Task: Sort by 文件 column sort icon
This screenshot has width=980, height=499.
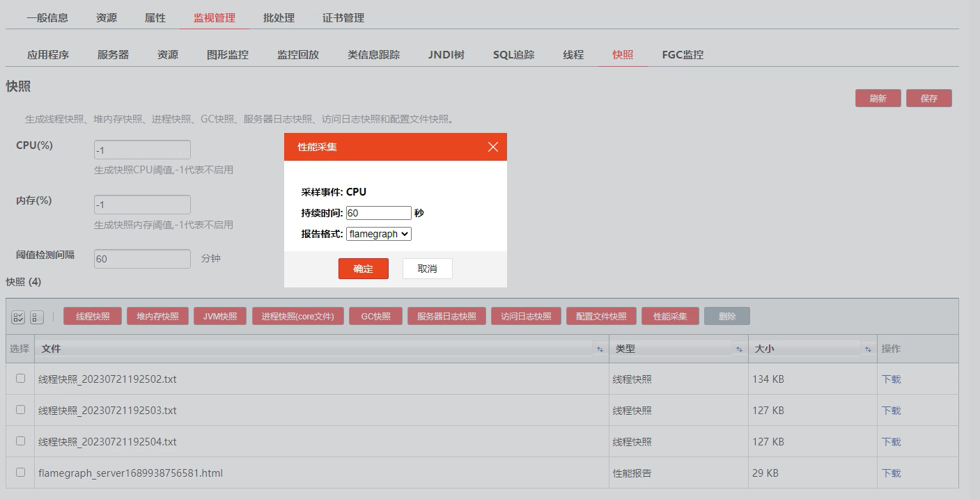Action: (600, 349)
